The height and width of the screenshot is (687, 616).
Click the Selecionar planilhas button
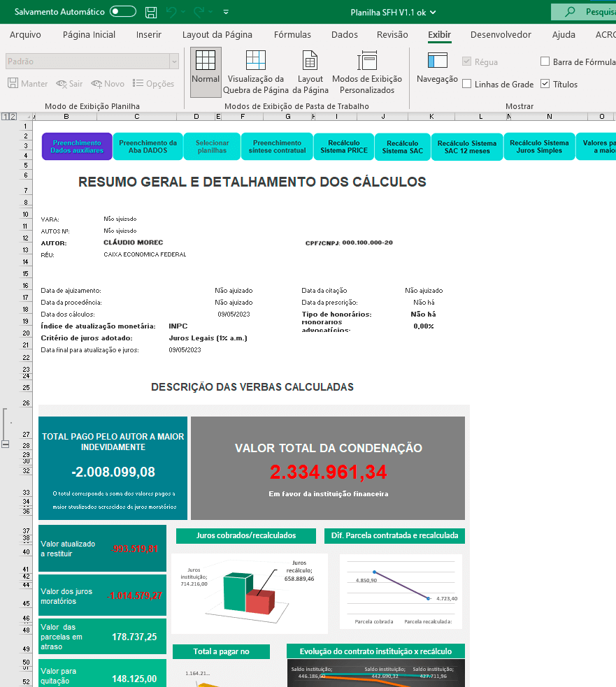click(212, 146)
